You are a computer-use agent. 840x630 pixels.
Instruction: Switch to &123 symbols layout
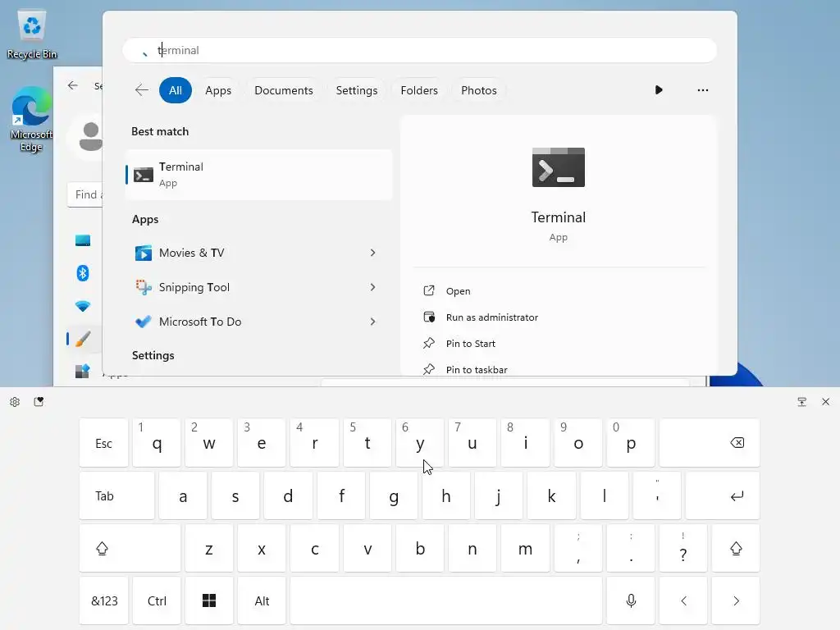[104, 600]
